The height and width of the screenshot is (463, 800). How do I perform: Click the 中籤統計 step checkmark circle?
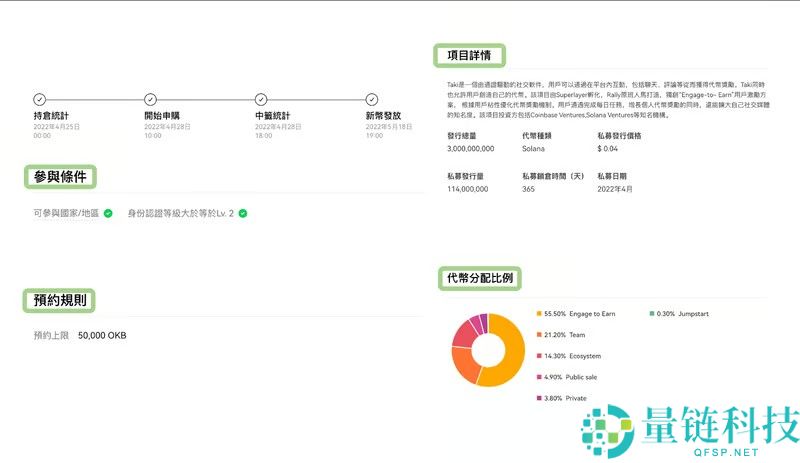[261, 99]
